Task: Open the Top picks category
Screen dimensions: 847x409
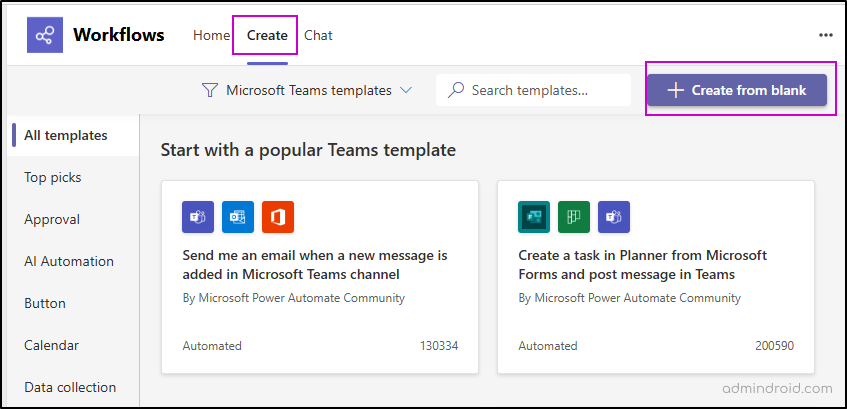Action: pos(73,177)
